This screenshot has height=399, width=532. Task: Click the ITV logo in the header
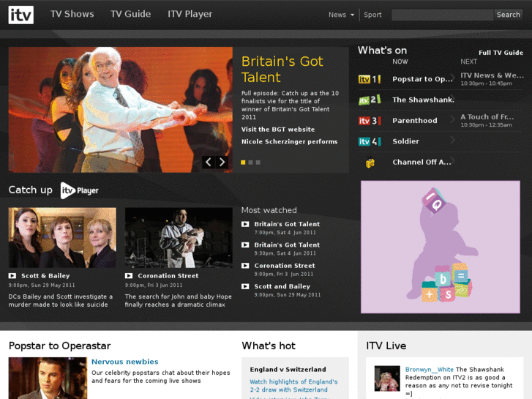(x=20, y=15)
